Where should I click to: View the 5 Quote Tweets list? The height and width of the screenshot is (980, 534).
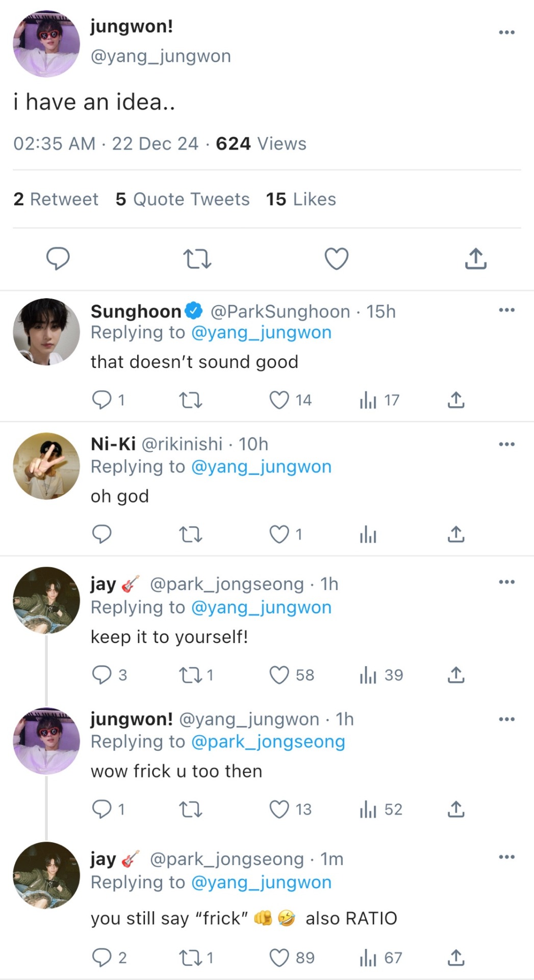point(183,199)
